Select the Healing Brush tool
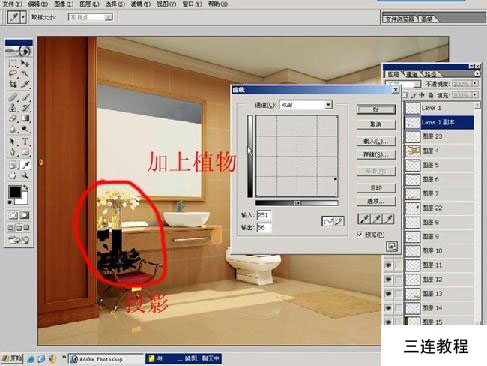The height and width of the screenshot is (366, 487). point(13,97)
